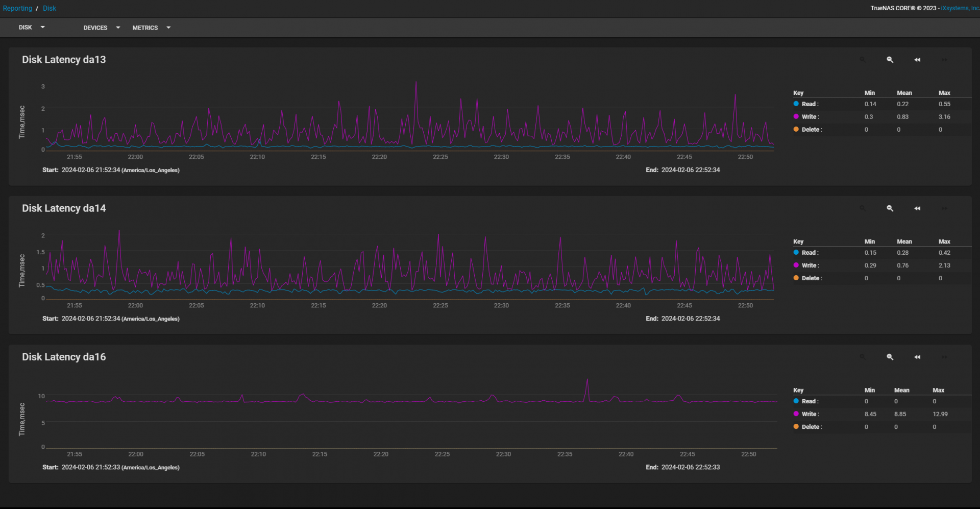The image size is (980, 509).
Task: Click the orange Delete dot in da16 legend
Action: pos(796,426)
